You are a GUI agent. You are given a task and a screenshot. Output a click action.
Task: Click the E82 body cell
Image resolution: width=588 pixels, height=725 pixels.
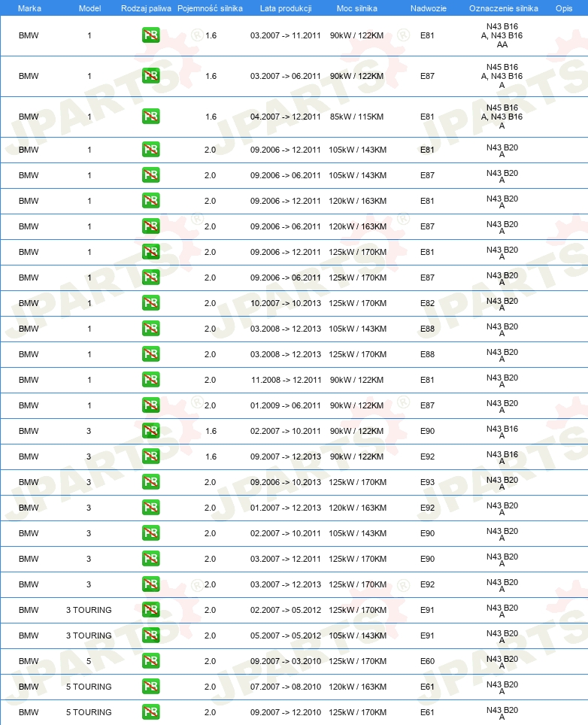(x=427, y=303)
